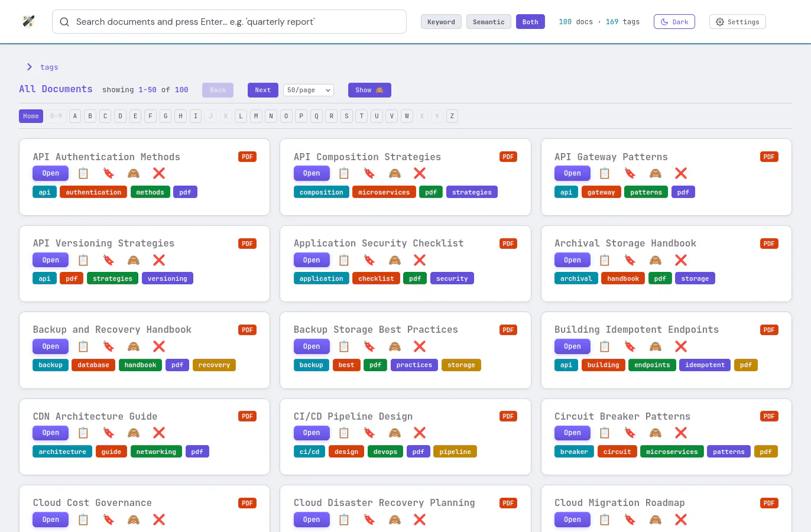
Task: Focus the document search field
Action: 229,22
